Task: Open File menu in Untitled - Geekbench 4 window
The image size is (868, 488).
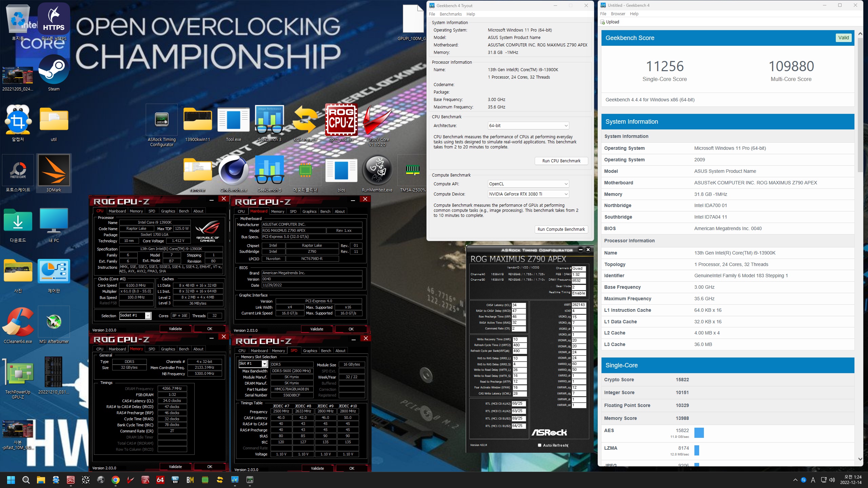Action: coord(603,14)
